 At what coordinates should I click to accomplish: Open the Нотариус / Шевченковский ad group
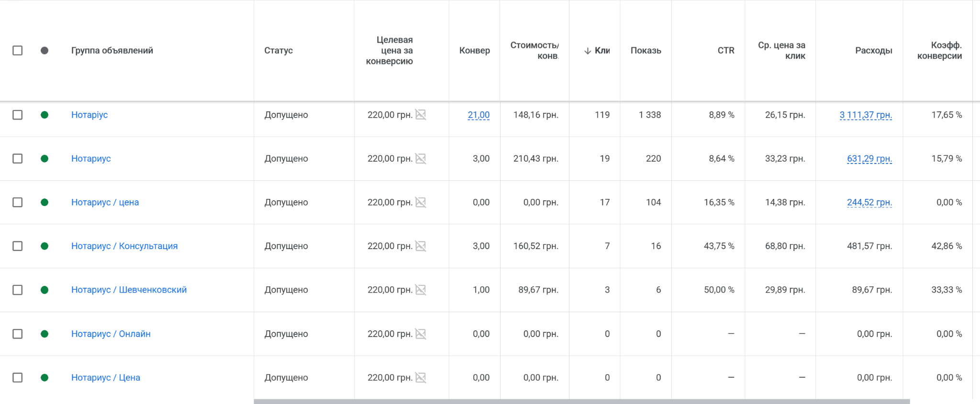[x=129, y=290]
